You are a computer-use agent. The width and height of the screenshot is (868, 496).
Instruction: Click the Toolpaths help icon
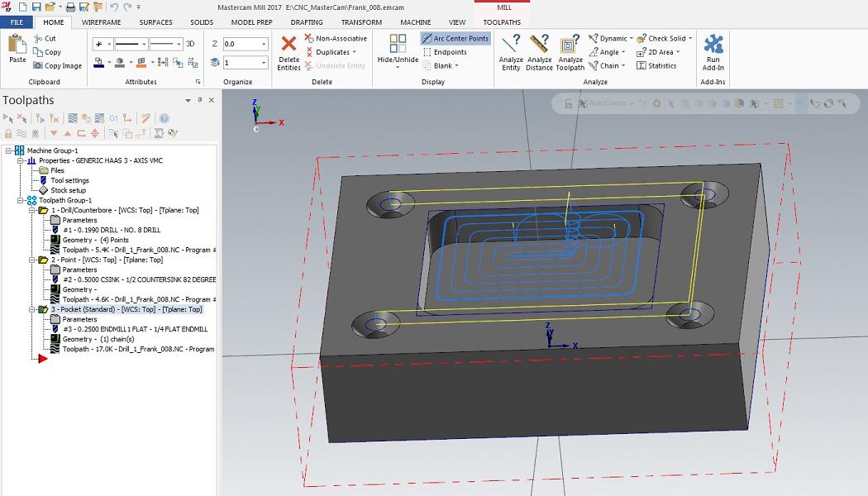point(164,118)
